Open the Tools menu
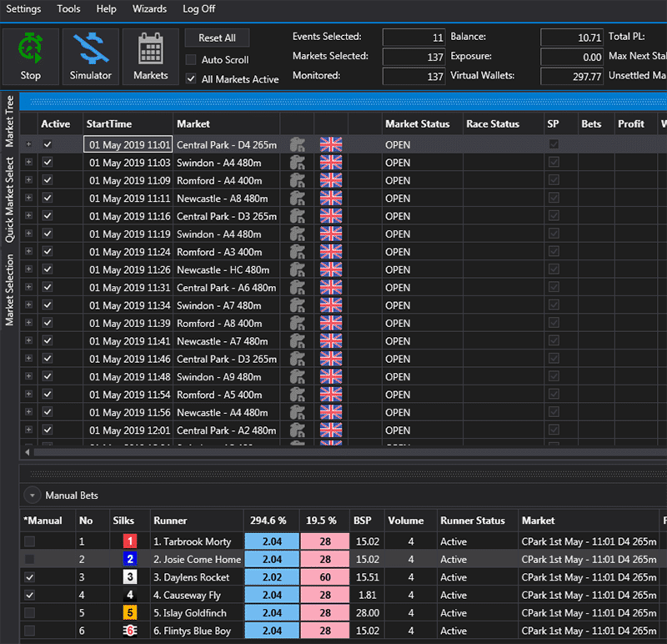667x644 pixels. 69,9
